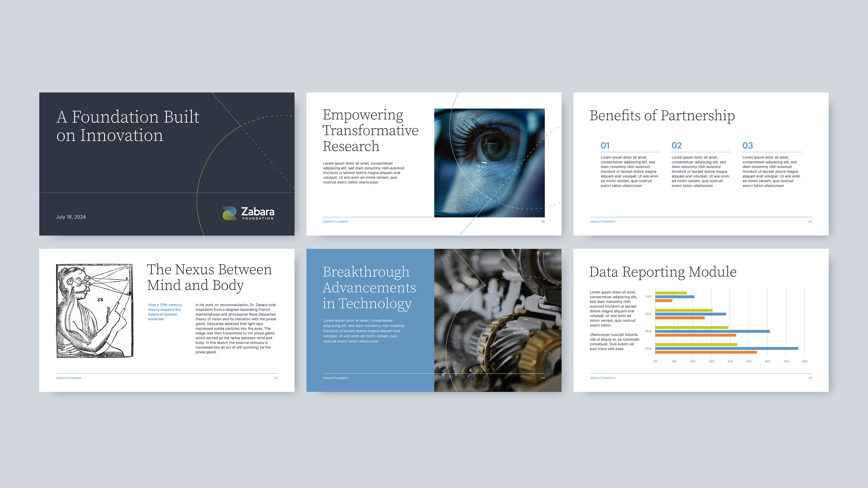This screenshot has width=868, height=488.
Task: Select the 'Benefits of Partnership' heading
Action: point(662,115)
